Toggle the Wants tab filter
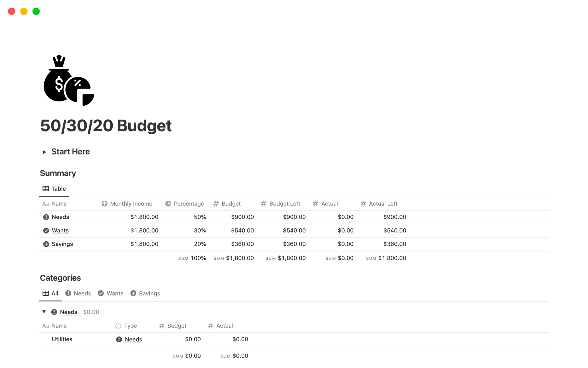 pos(111,293)
